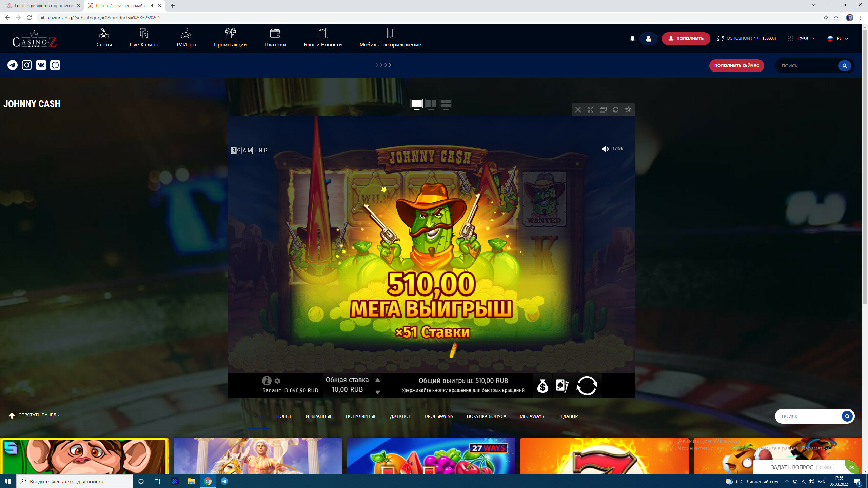Select the ПОПУЛЯРНЫЕ category tab
The image size is (868, 488).
[x=361, y=416]
